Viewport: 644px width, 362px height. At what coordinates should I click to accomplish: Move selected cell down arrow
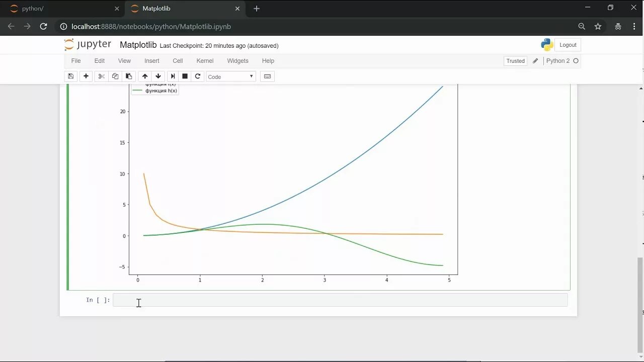[x=158, y=76]
